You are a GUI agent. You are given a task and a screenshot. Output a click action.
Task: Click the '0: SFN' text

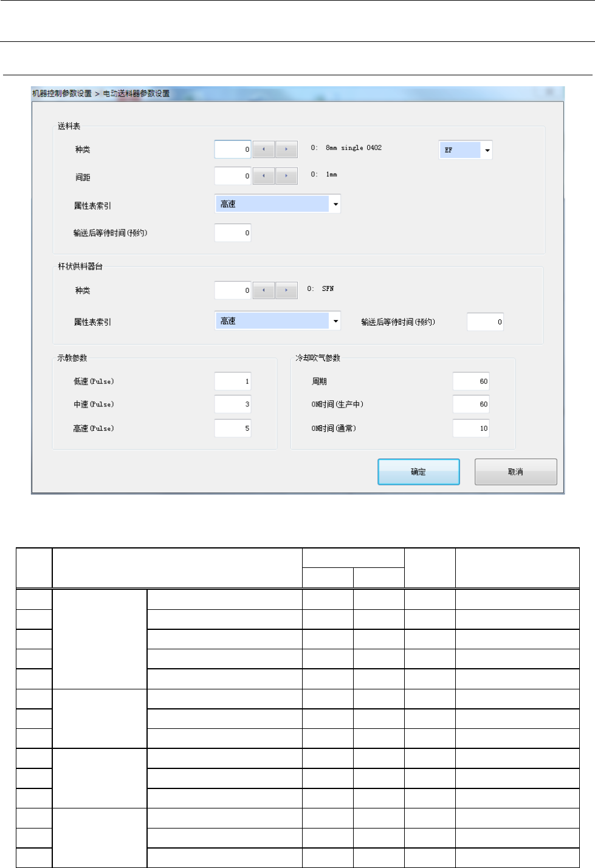tap(320, 289)
